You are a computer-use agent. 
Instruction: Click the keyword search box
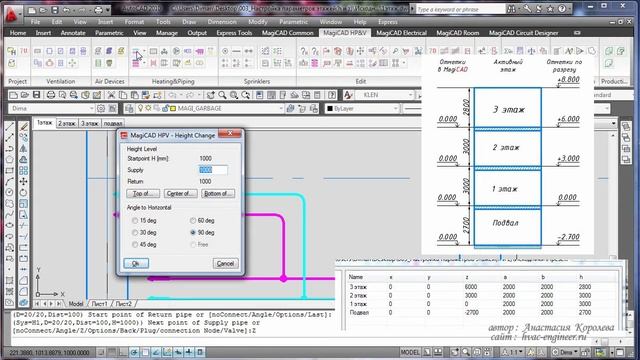(461, 9)
